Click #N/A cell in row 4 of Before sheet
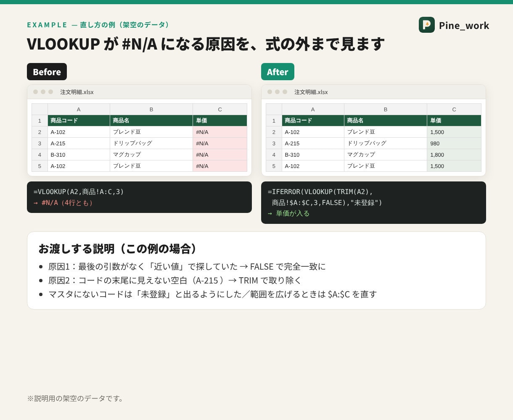Image resolution: width=513 pixels, height=420 pixels. [x=220, y=155]
